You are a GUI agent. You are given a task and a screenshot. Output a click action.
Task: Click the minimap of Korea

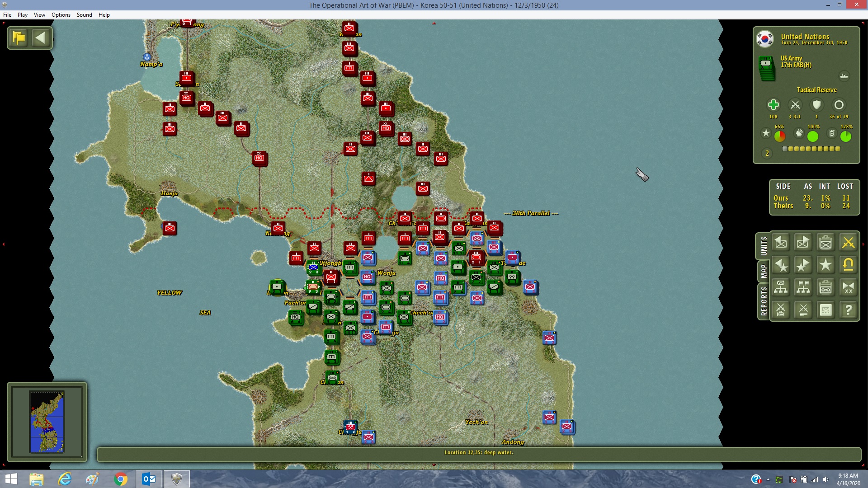(x=47, y=422)
